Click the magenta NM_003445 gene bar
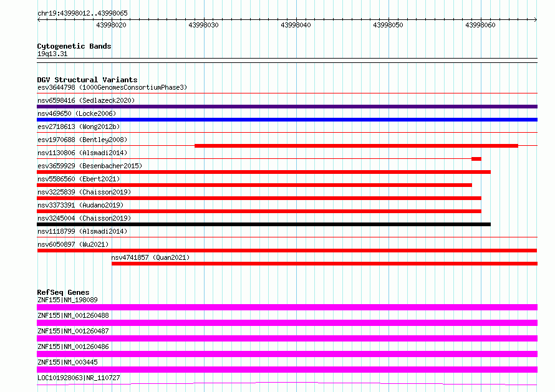 click(x=287, y=370)
